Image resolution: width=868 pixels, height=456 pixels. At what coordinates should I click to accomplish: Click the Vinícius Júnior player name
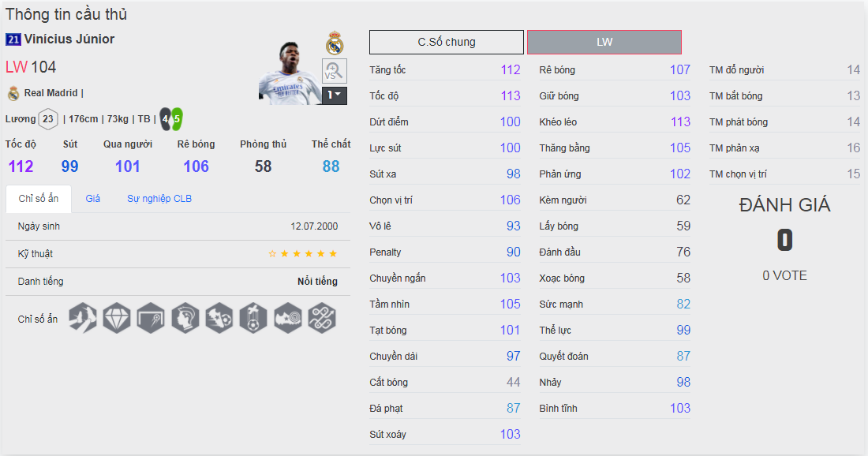click(x=69, y=39)
